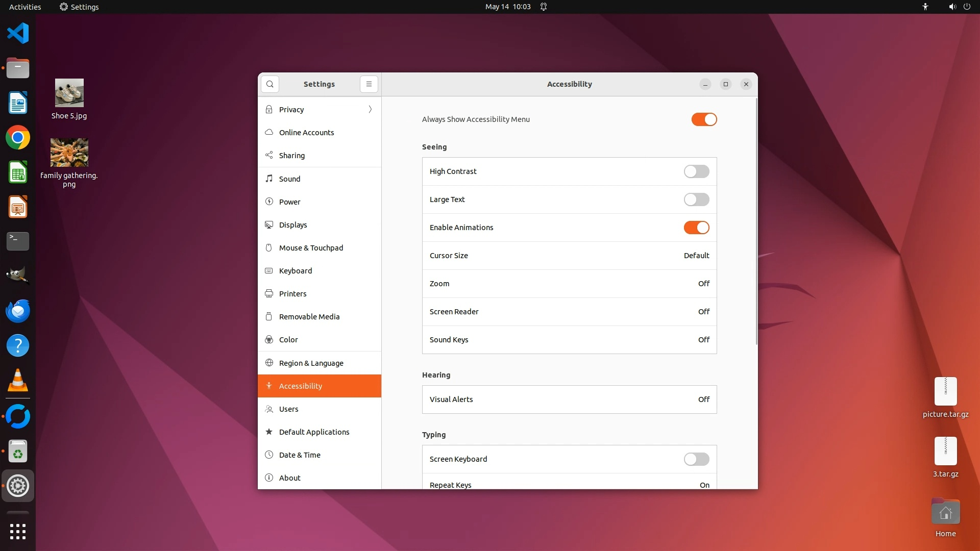The width and height of the screenshot is (980, 551).
Task: Click Activities in the top bar
Action: (x=25, y=7)
